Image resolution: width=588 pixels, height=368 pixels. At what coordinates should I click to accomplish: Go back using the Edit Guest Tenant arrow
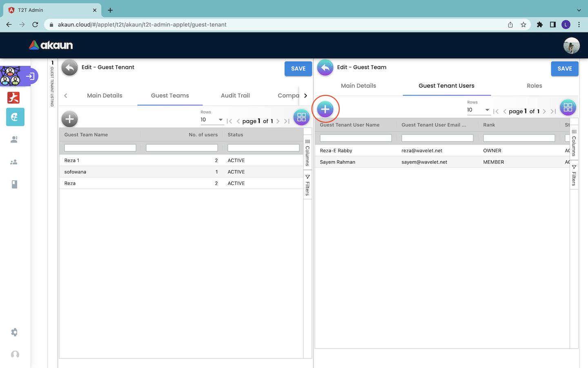point(70,68)
